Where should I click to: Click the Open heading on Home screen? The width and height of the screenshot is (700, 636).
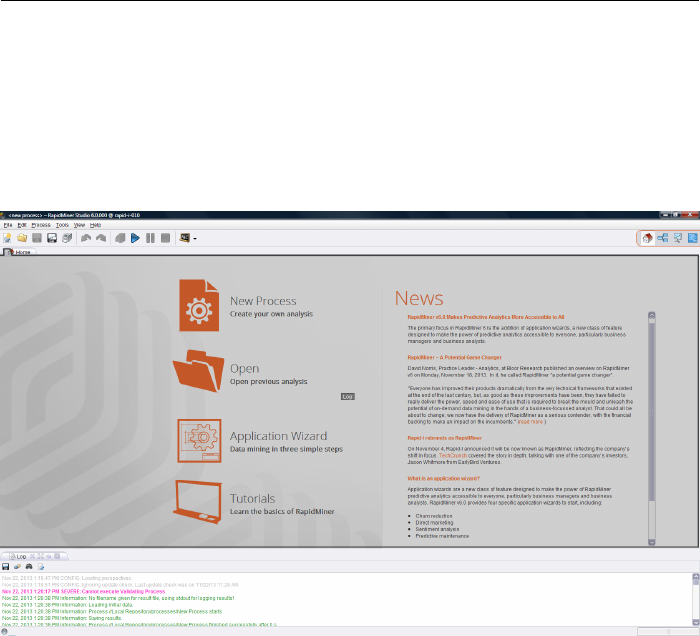244,369
